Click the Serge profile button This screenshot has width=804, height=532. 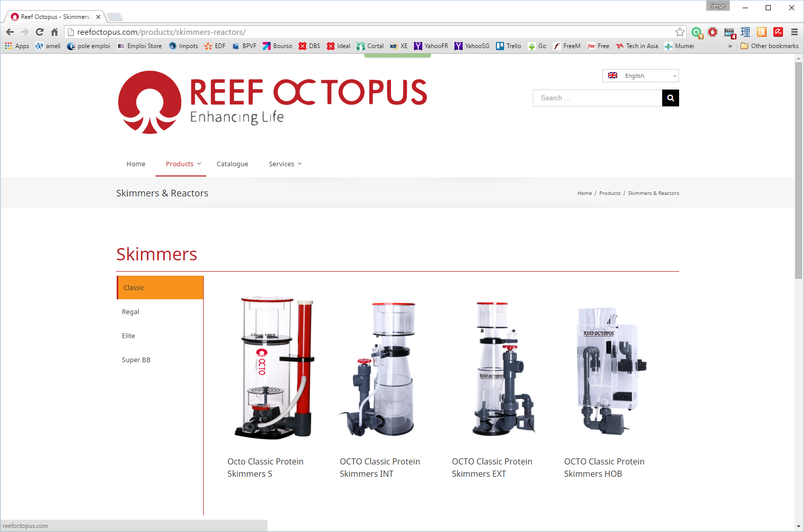click(x=718, y=6)
